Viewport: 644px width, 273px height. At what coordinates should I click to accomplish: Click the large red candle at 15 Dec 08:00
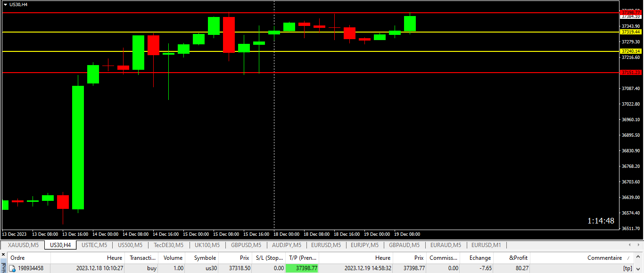(229, 34)
